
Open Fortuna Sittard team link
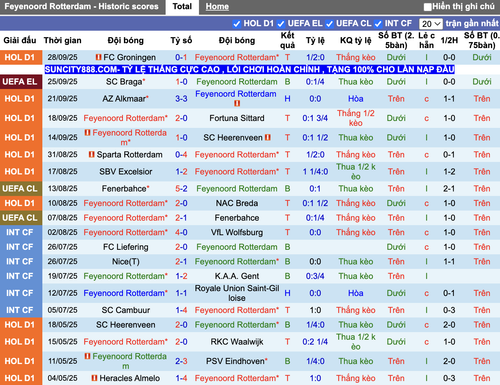237,118
